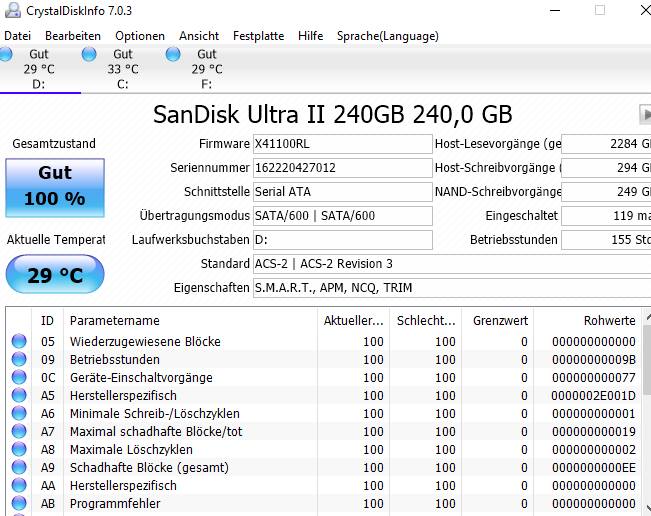Select Minimale Schreib-/Löschzyklen parameter text
The image size is (651, 516).
tap(154, 414)
